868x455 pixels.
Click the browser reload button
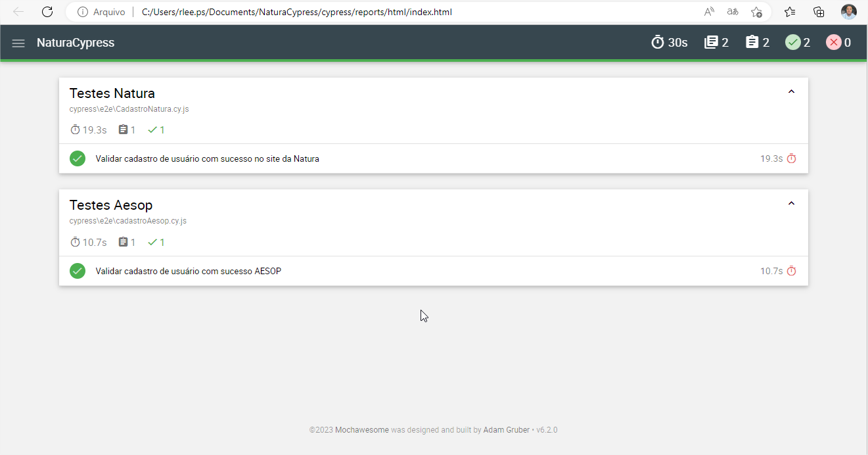[x=47, y=12]
